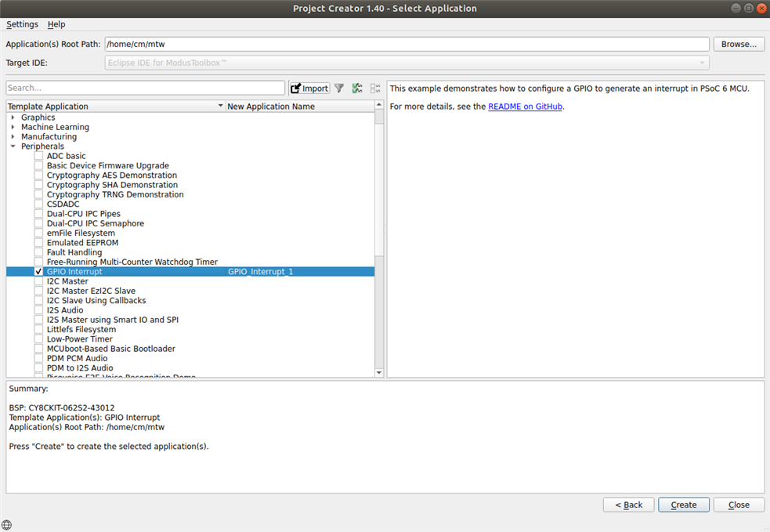Click the template list scroll up arrow

click(379, 105)
